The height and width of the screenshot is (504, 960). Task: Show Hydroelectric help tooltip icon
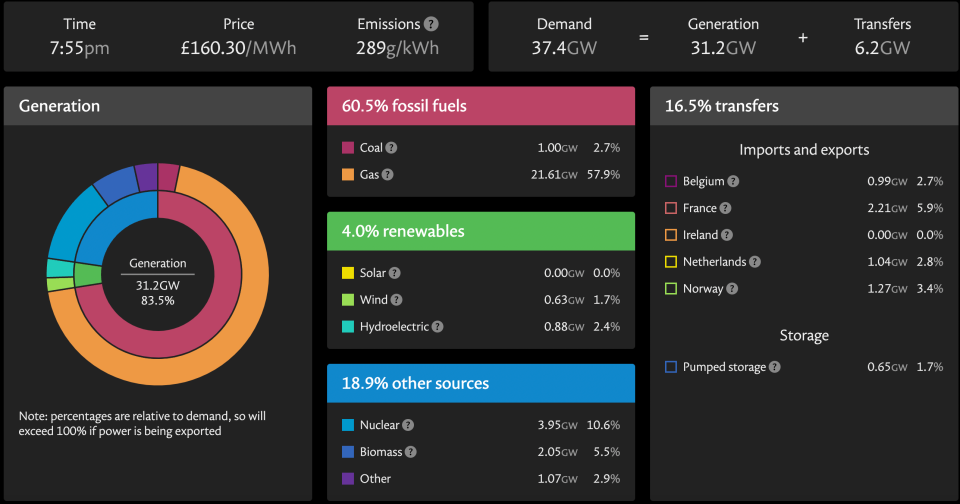[437, 326]
